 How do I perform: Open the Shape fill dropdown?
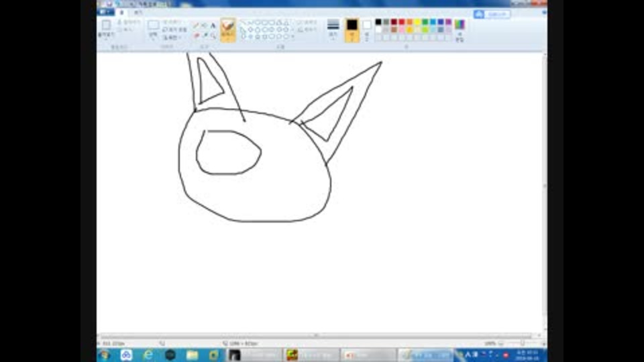(x=307, y=30)
